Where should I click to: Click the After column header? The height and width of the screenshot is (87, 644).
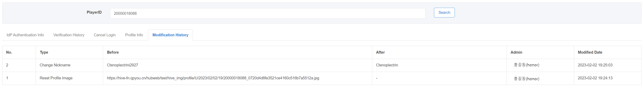[x=380, y=52]
